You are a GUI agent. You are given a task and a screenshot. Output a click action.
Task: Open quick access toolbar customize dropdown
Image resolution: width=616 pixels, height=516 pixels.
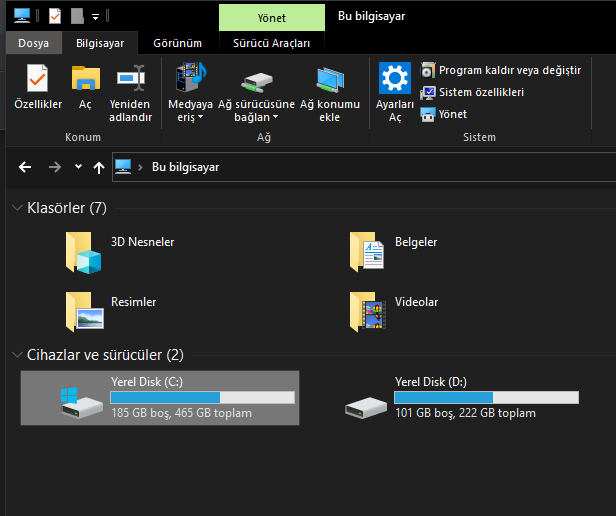(95, 17)
